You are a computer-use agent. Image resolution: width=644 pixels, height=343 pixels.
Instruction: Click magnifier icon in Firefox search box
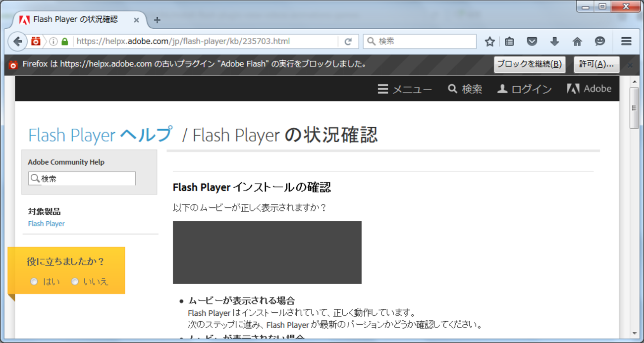pyautogui.click(x=371, y=42)
